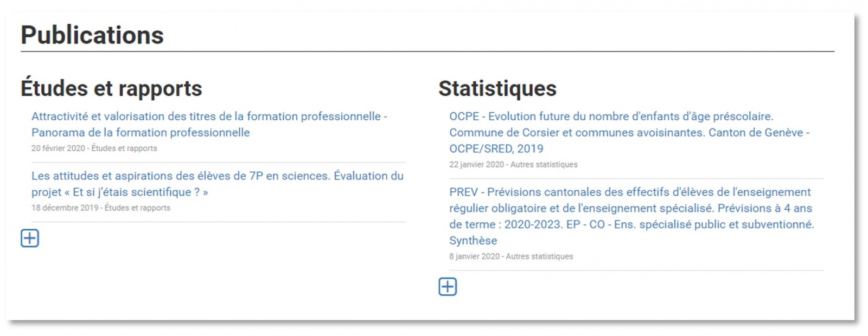Select Études et rapports tag after 18 décembre
Screen dimensions: 868x336
[x=137, y=208]
